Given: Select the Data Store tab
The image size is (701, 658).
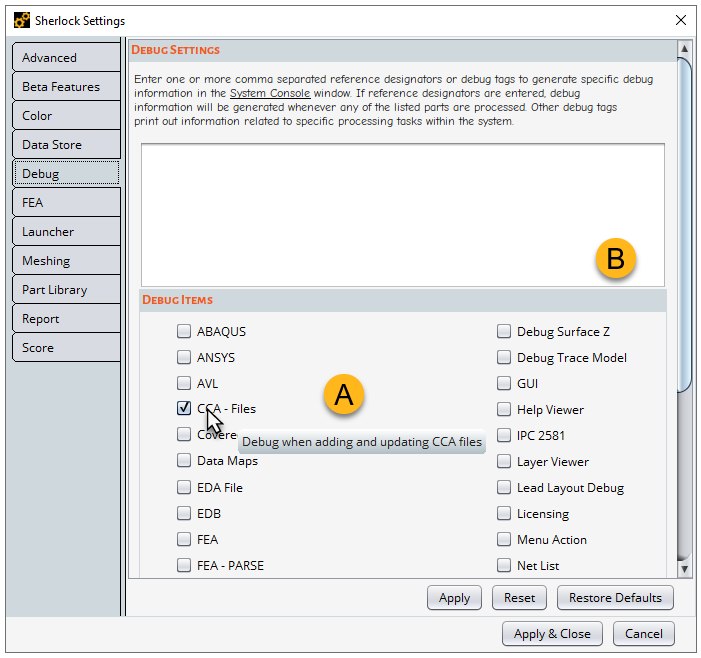Looking at the screenshot, I should 66,144.
